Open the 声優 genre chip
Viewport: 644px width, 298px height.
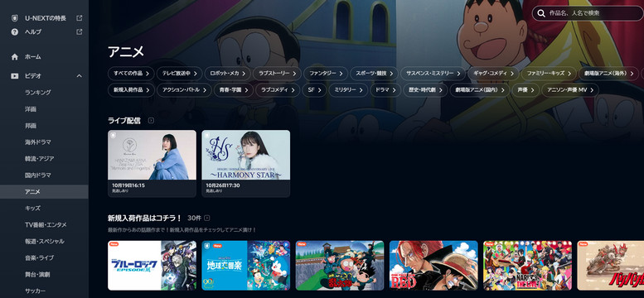click(x=525, y=90)
